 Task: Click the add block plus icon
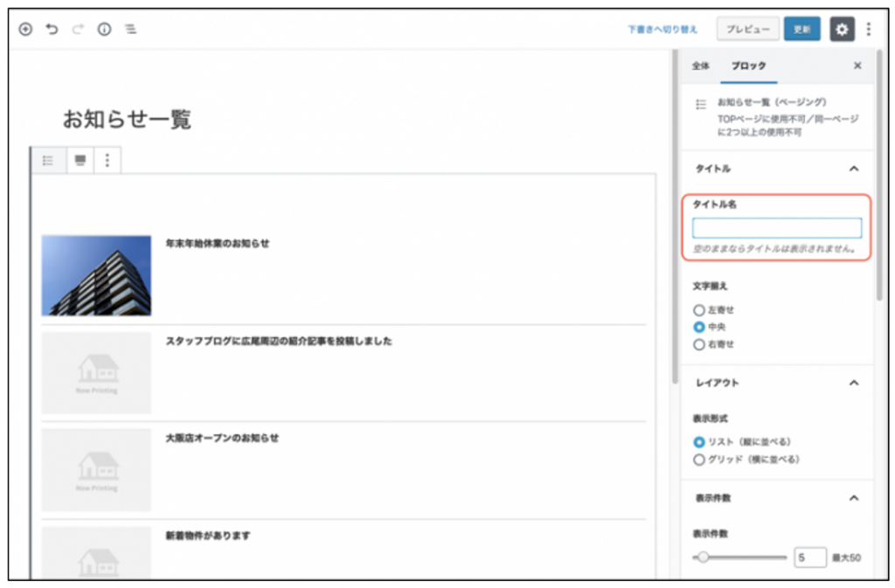click(x=25, y=30)
